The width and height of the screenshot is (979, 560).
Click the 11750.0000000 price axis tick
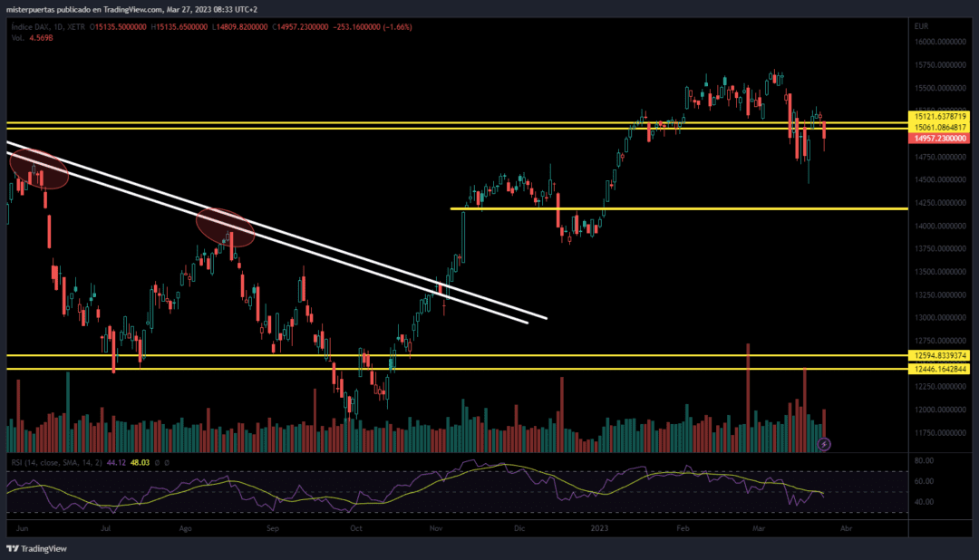pos(940,432)
